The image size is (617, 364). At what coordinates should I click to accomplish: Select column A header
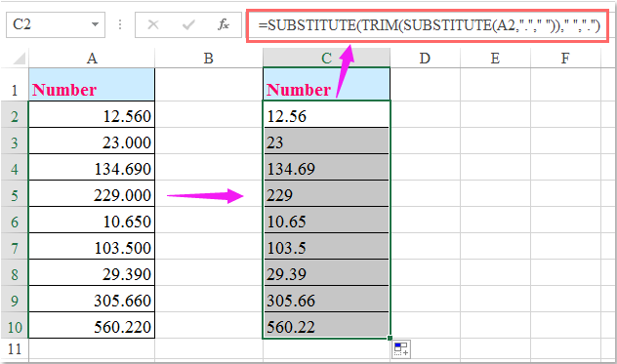click(x=92, y=59)
